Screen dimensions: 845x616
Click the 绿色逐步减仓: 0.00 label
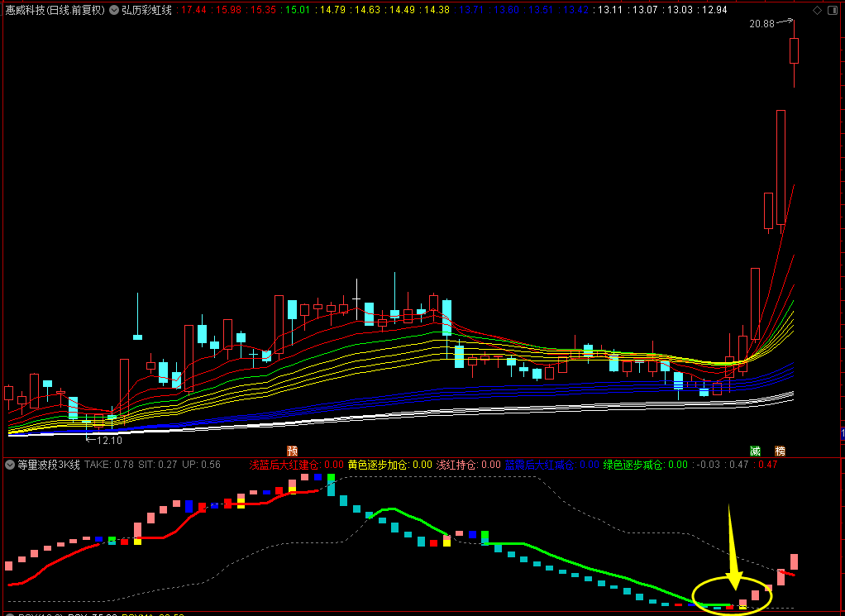[x=645, y=465]
